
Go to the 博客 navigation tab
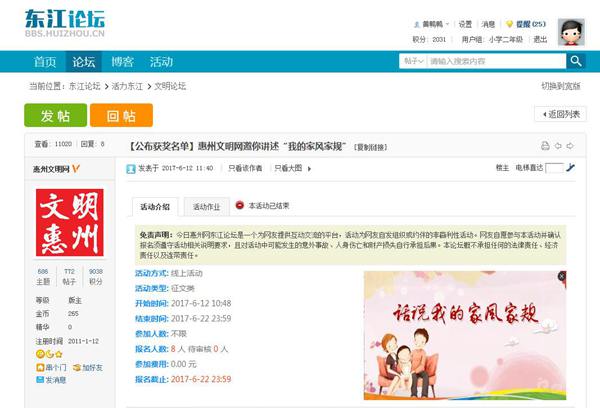(123, 61)
